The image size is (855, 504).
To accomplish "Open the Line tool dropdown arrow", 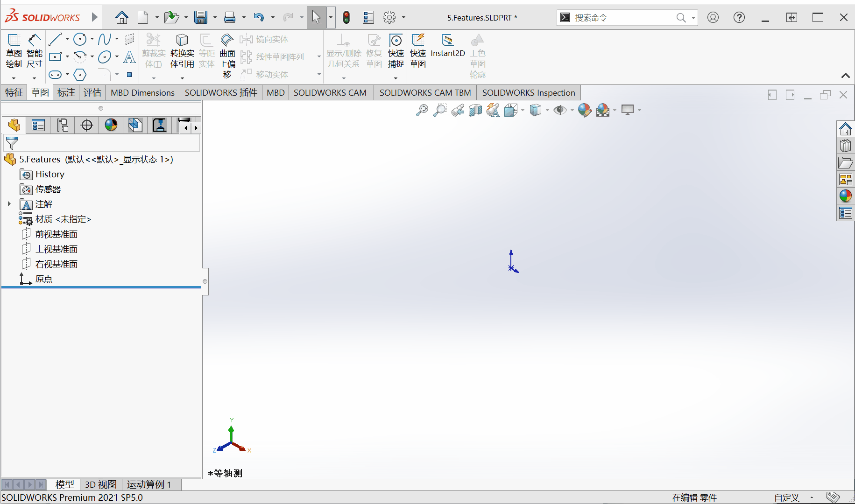I will point(67,40).
